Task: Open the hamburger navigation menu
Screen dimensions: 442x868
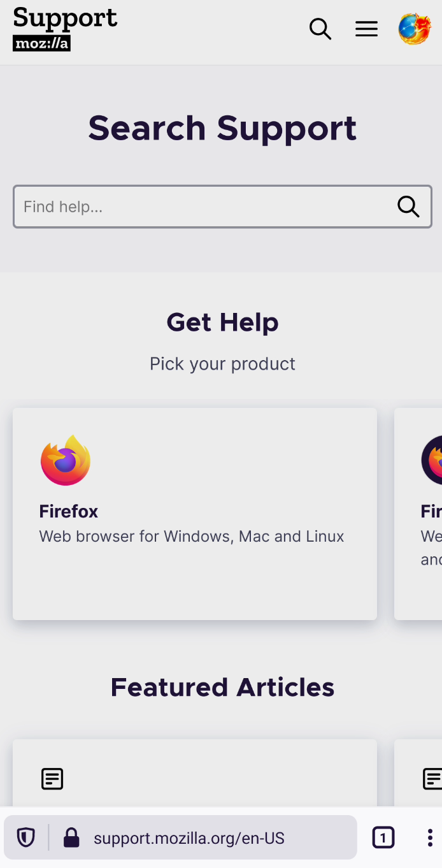Action: (366, 29)
